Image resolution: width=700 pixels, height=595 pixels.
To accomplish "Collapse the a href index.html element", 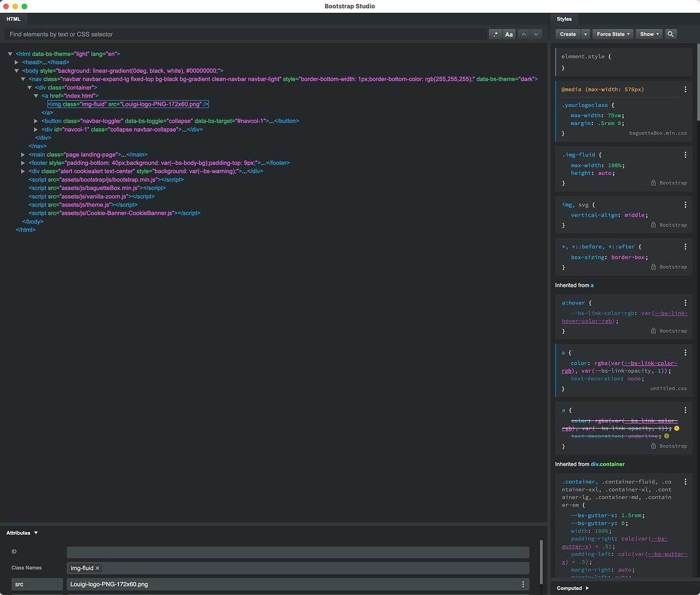I will (x=36, y=96).
